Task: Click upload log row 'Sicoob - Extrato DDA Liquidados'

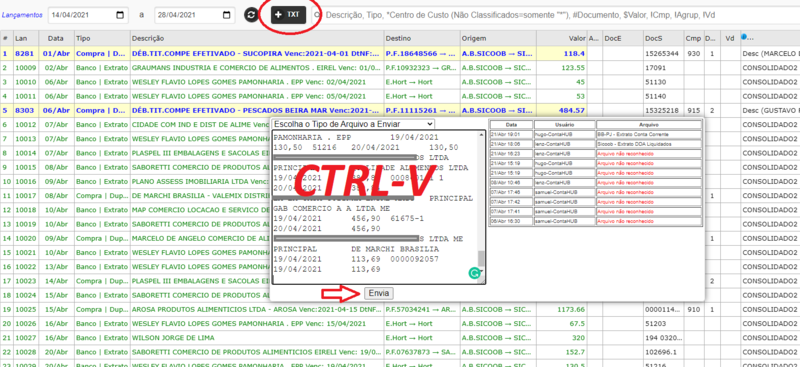Action: pyautogui.click(x=596, y=144)
